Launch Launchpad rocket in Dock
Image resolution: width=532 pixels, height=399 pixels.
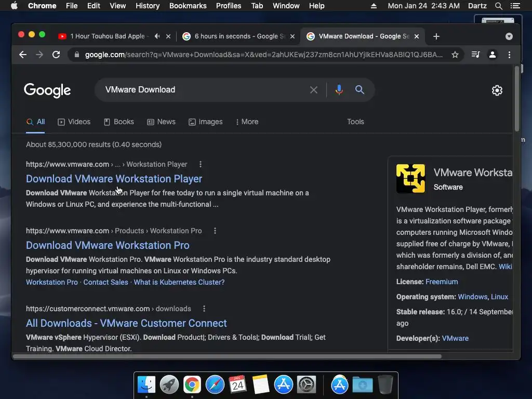tap(169, 385)
